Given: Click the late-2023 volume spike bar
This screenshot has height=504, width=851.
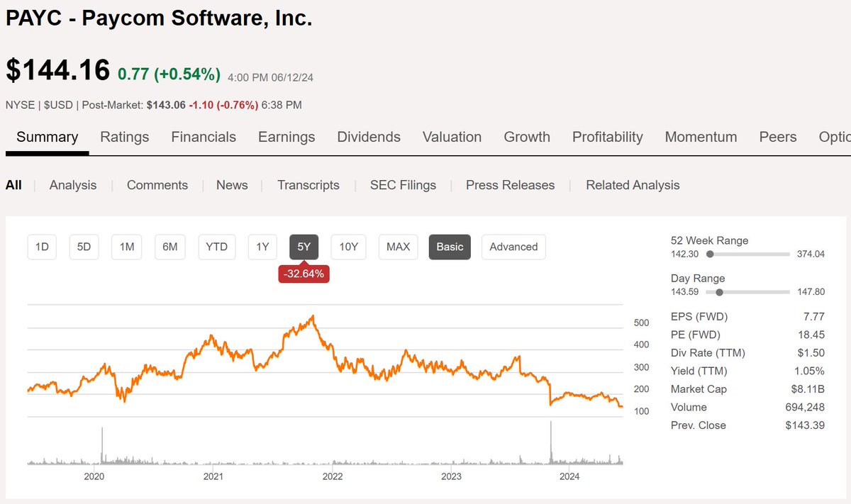Looking at the screenshot, I should tap(550, 442).
